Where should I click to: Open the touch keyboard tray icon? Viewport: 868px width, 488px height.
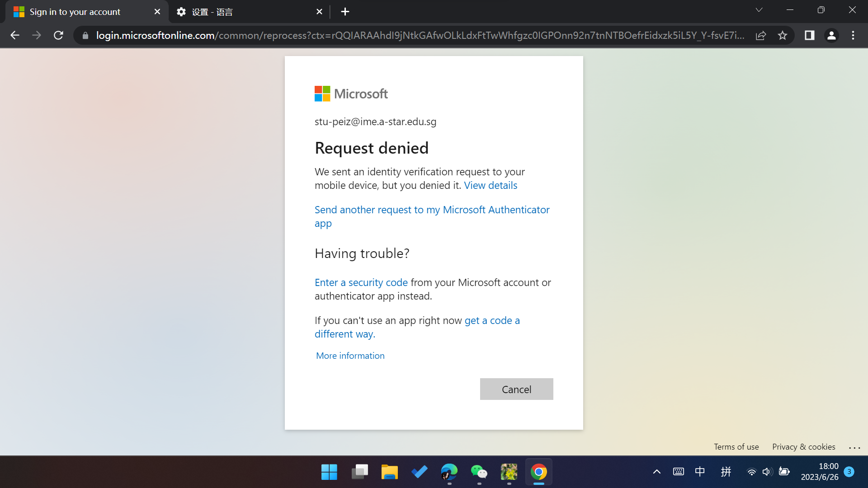click(679, 472)
